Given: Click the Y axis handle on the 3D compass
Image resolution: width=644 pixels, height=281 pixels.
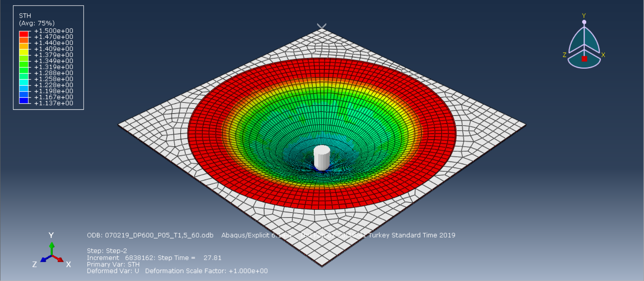Looking at the screenshot, I should (x=584, y=22).
